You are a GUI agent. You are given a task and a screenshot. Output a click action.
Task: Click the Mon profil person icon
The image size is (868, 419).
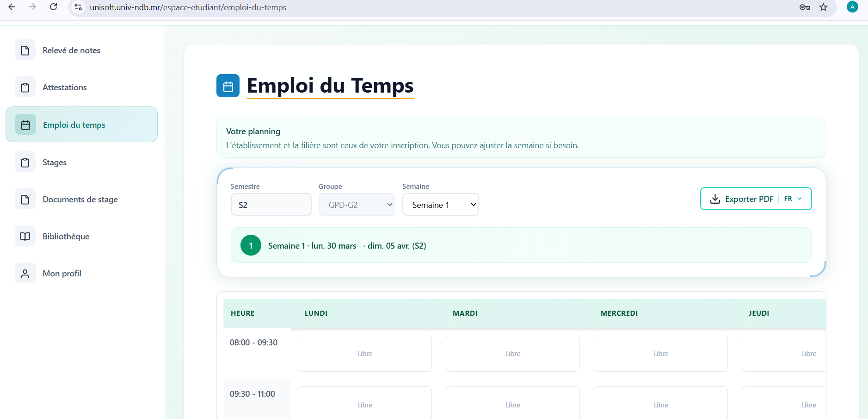(x=25, y=273)
